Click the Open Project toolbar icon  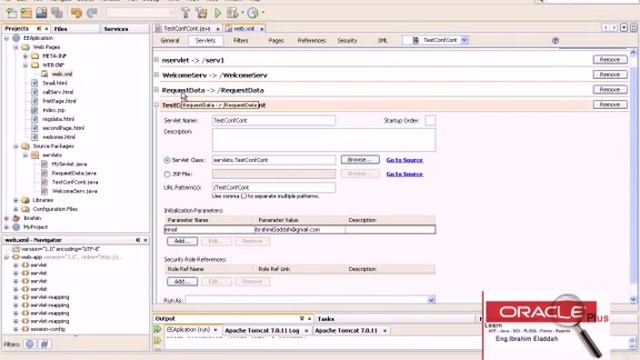(x=41, y=13)
